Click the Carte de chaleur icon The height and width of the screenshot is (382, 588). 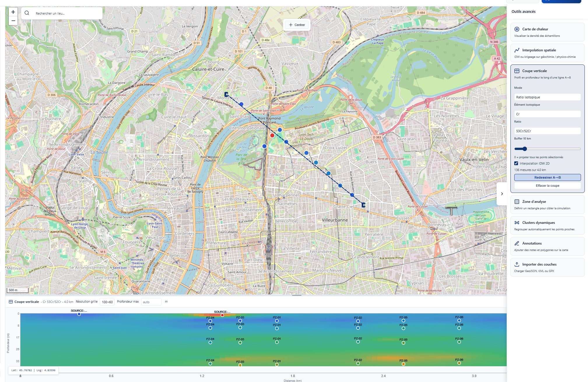[517, 29]
